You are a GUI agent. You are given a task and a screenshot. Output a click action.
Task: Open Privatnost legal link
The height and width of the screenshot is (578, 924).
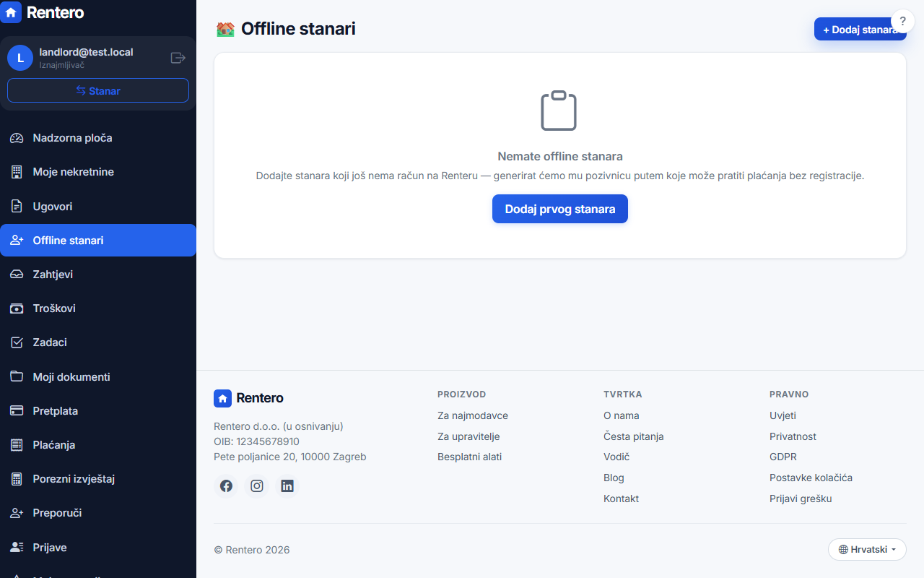[793, 436]
